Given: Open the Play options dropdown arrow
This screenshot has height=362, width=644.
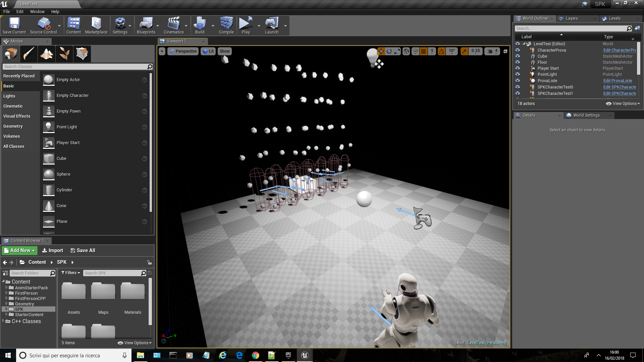Looking at the screenshot, I should coord(259,26).
